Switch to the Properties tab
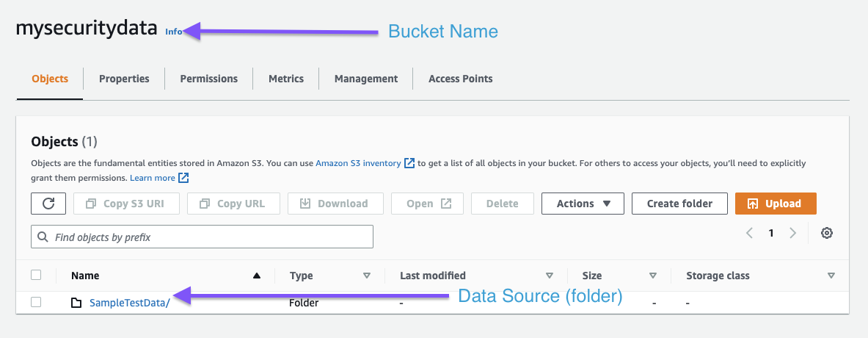Viewport: 868px width, 338px height. pyautogui.click(x=124, y=79)
